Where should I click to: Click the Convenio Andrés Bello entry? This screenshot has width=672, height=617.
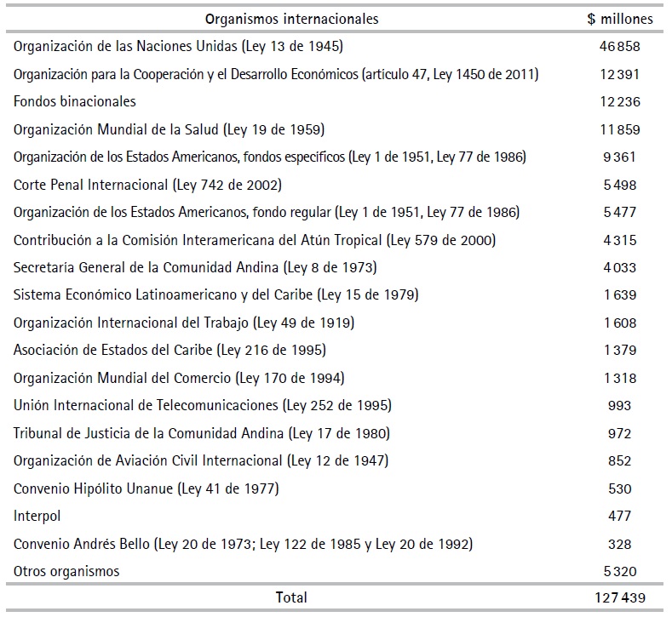[x=243, y=544]
